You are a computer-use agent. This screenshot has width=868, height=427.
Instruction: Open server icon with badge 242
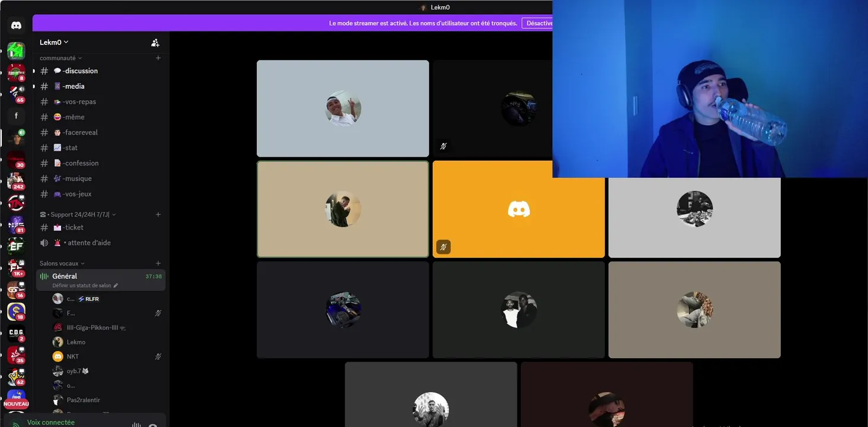tap(16, 181)
